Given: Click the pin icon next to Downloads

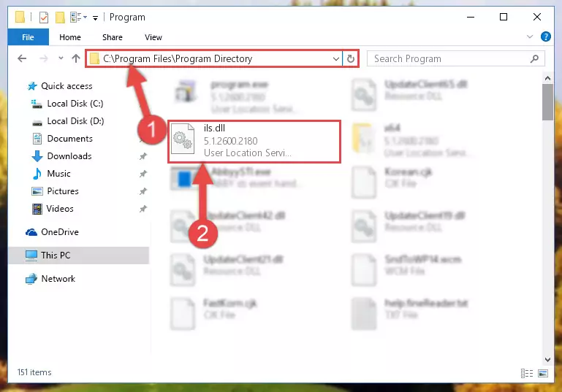Looking at the screenshot, I should (143, 156).
